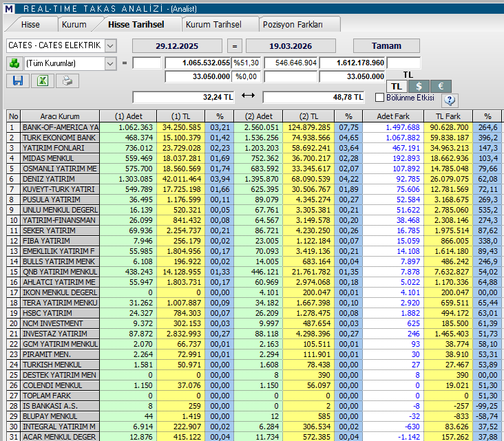Screen dimensions: 504x441
Task: Select the Hisse Tarihsel tab
Action: click(x=136, y=24)
